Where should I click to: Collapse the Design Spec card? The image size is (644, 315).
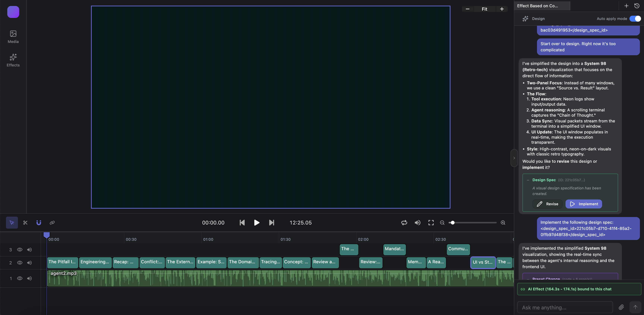528,180
